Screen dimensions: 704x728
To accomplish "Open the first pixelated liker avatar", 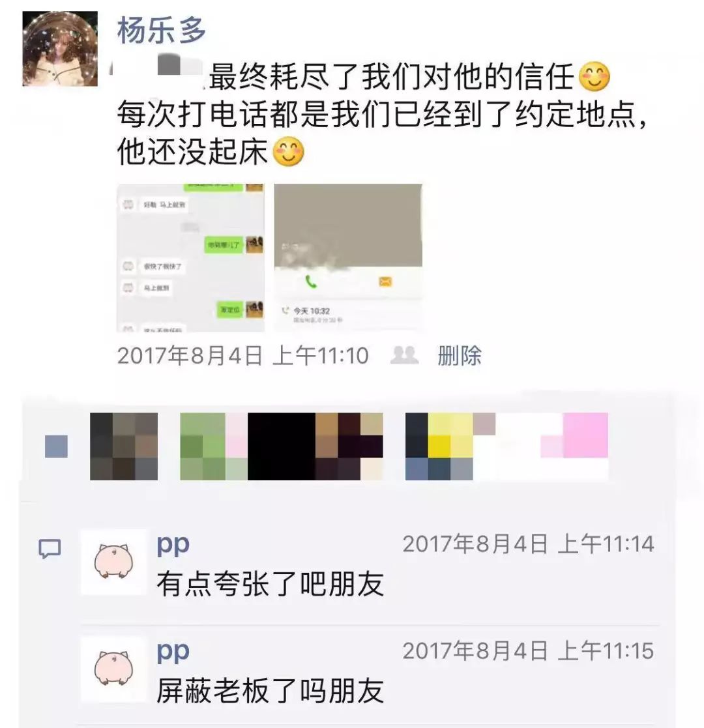I will coord(123,446).
